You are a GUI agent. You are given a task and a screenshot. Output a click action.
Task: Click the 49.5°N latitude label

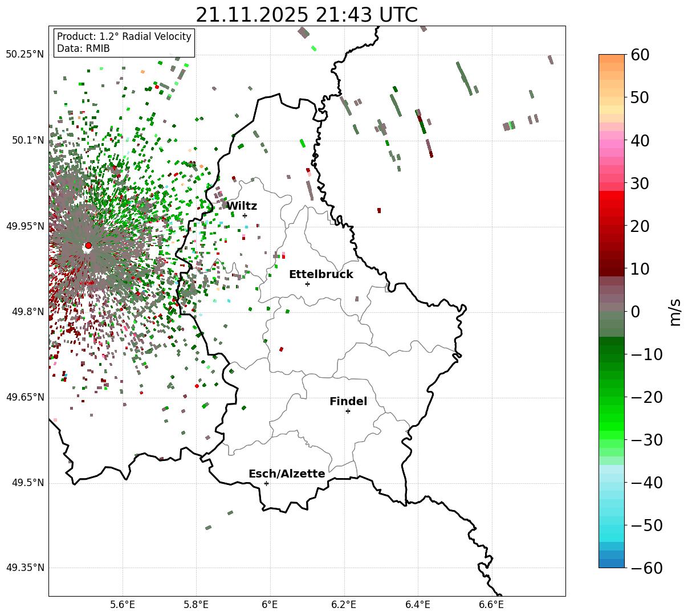(x=27, y=483)
